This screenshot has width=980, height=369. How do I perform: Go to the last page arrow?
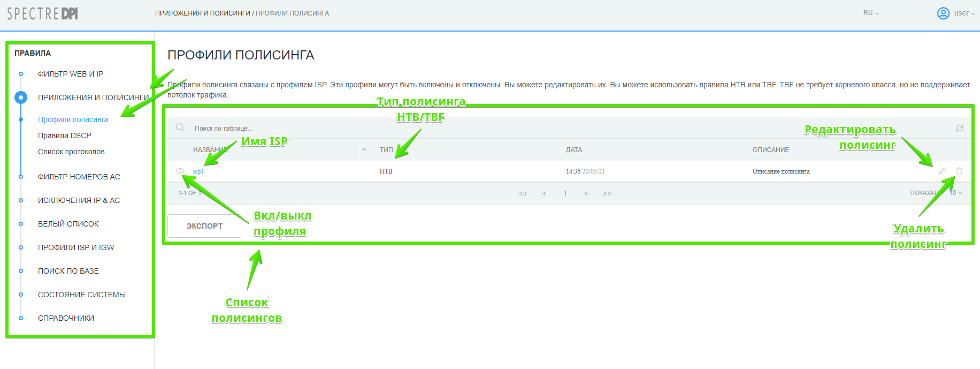(607, 193)
